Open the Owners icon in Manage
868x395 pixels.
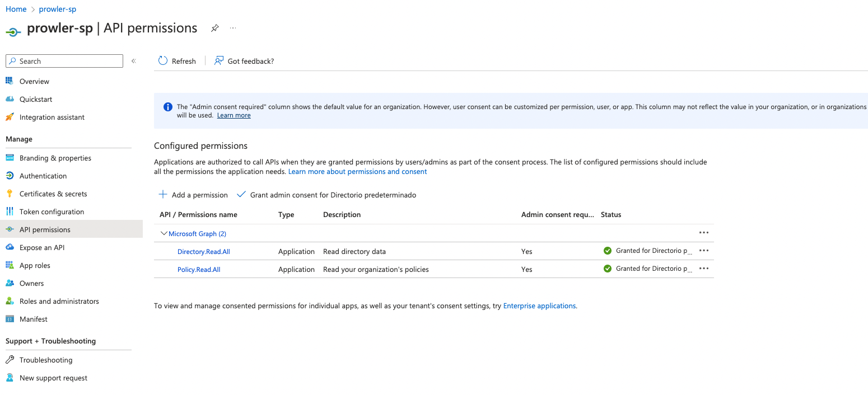pos(11,283)
